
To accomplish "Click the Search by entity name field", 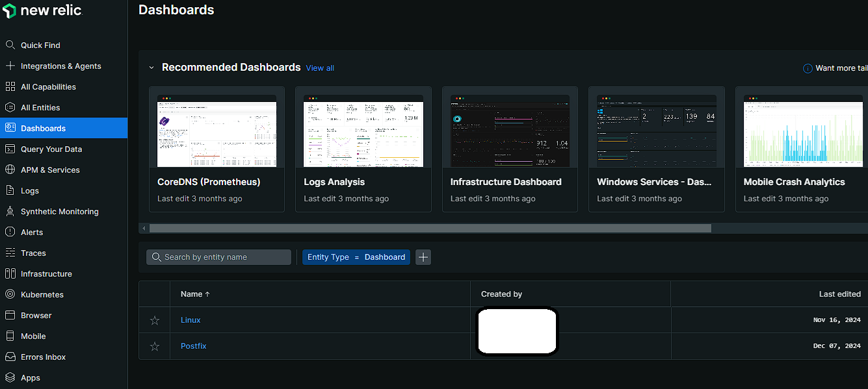I will 218,257.
